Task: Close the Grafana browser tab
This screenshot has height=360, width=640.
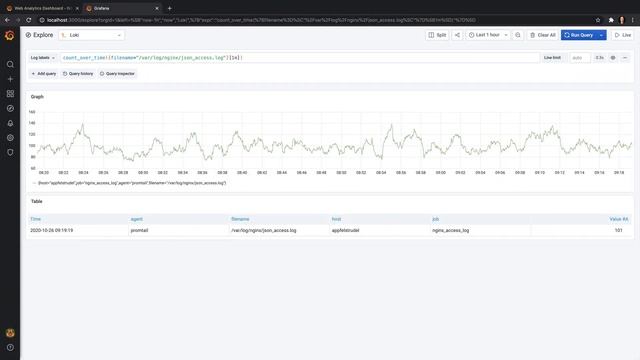Action: (x=157, y=8)
